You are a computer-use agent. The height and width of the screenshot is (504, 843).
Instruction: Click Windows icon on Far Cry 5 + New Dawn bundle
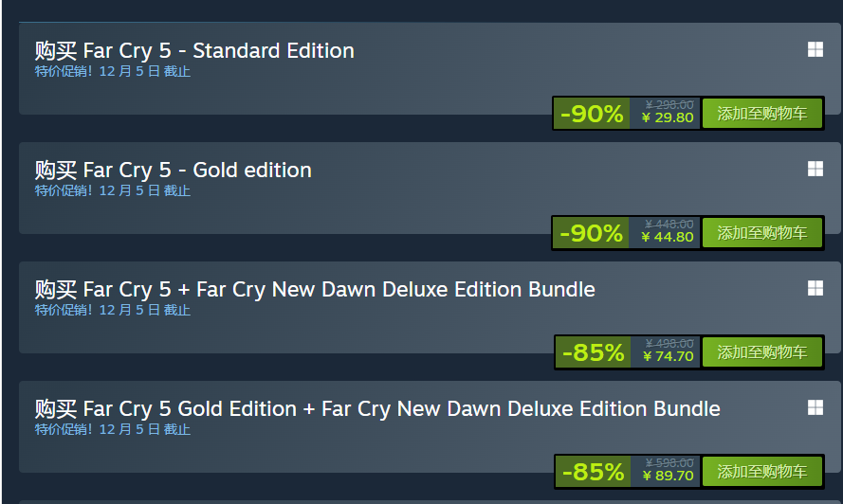(815, 288)
